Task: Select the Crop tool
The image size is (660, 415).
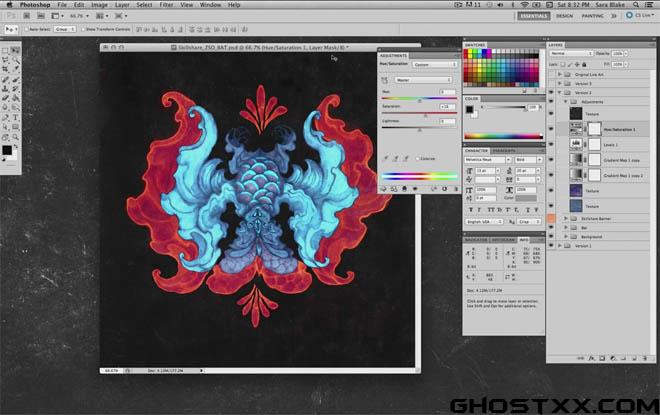Action: (5, 69)
